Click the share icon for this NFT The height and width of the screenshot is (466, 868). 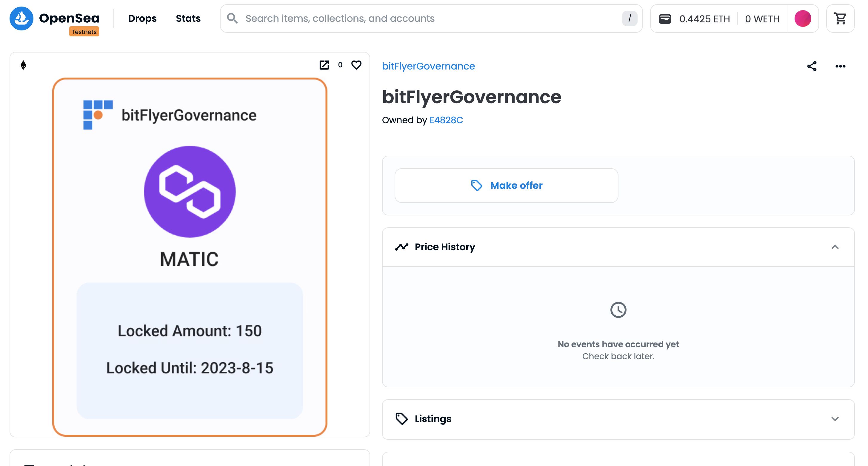pyautogui.click(x=812, y=65)
